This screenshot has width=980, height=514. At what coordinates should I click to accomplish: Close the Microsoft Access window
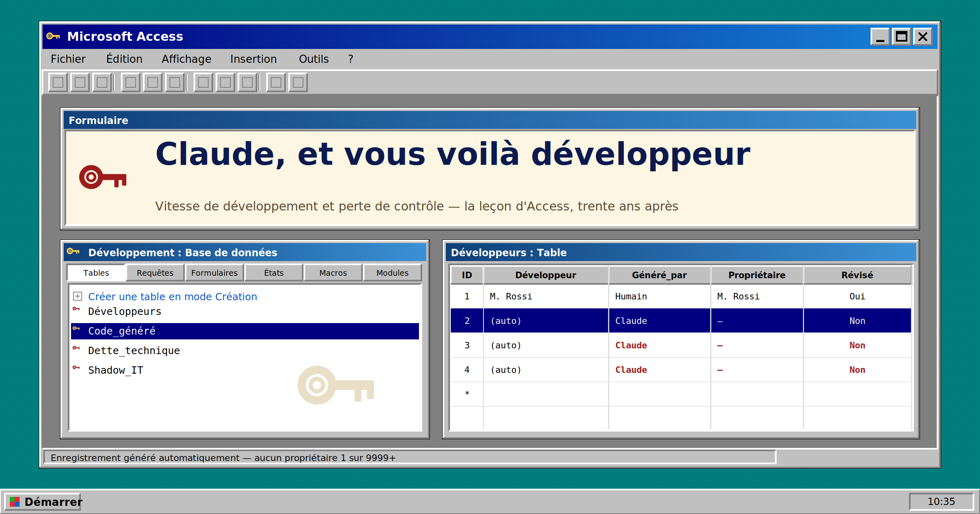point(923,37)
